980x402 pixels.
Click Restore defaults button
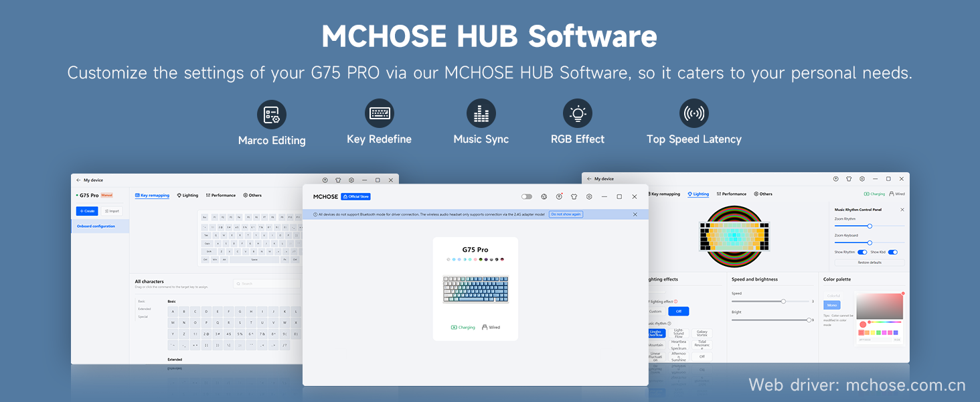[870, 263]
